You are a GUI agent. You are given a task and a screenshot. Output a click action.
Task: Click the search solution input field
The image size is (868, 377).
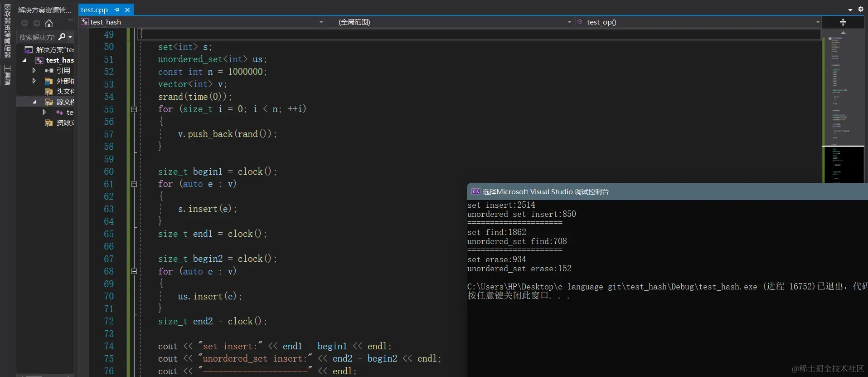pyautogui.click(x=37, y=37)
